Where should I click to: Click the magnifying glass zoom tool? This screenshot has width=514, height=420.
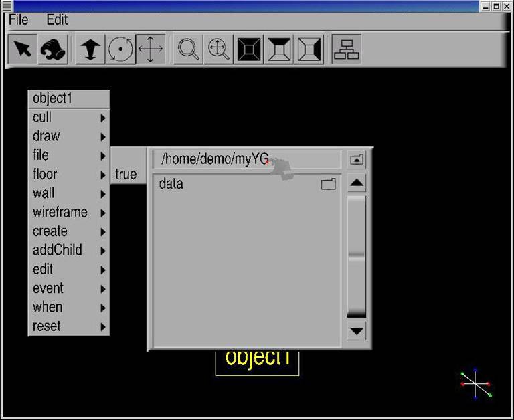coord(188,49)
